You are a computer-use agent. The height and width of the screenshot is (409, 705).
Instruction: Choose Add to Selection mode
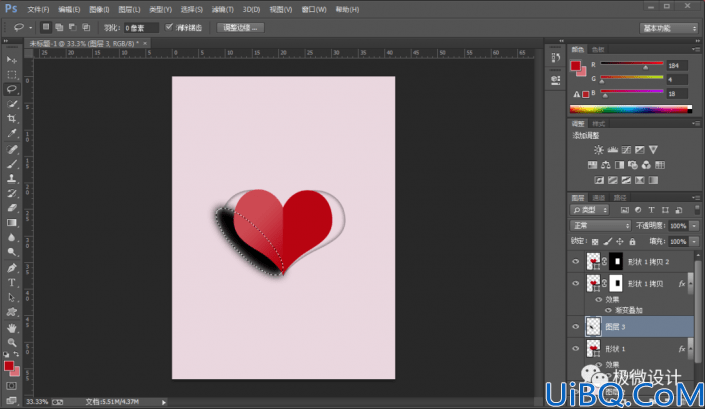point(59,27)
